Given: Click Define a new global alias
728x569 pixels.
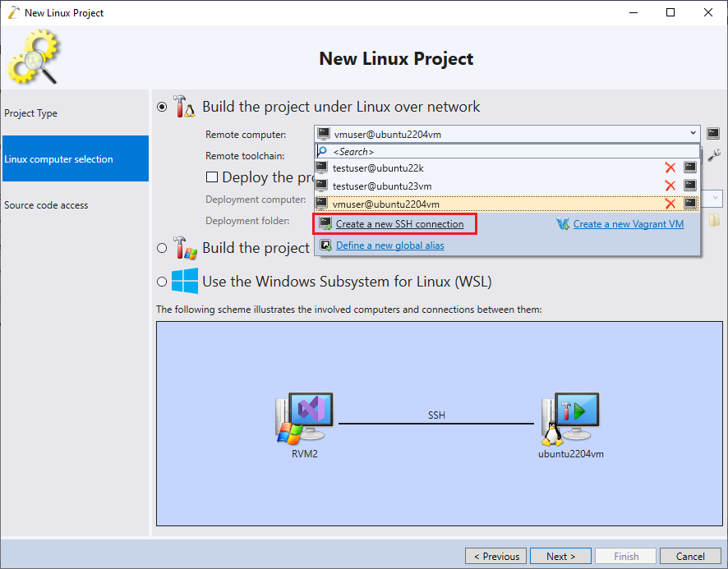Looking at the screenshot, I should point(390,245).
